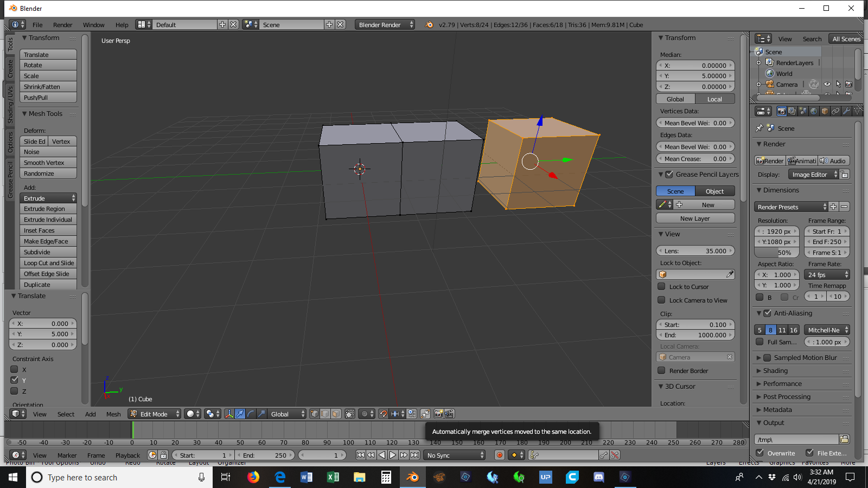Open Firefox from the Windows taskbar

[253, 477]
